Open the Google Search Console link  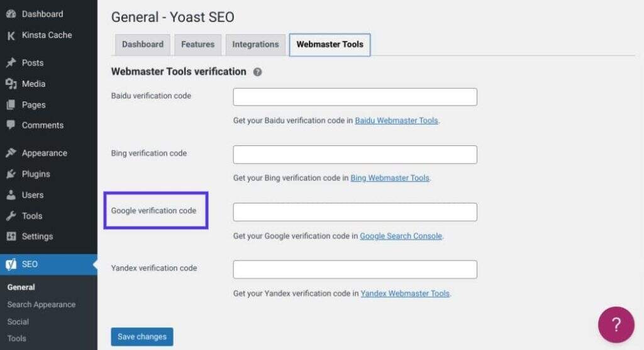click(401, 236)
